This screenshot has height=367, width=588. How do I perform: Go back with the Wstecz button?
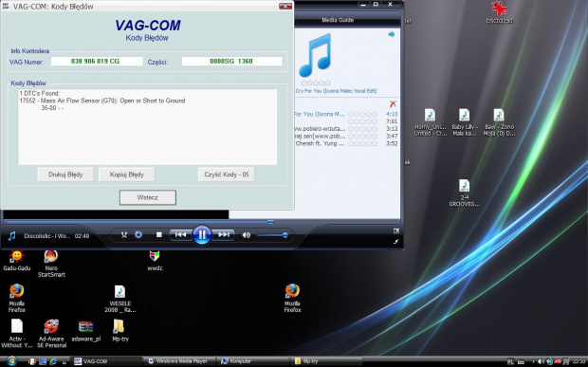pyautogui.click(x=148, y=197)
